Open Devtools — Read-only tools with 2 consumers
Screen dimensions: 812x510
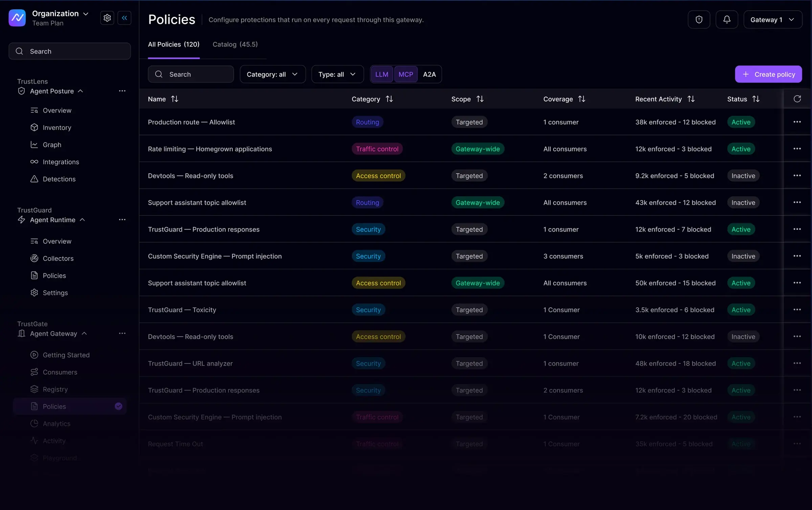click(190, 176)
